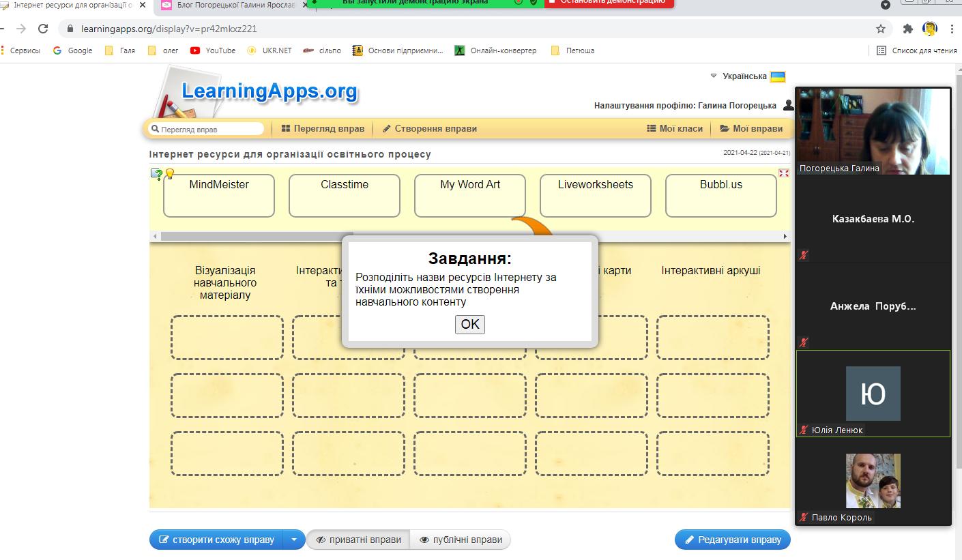Click the task help question icon
This screenshot has width=962, height=560.
tap(156, 175)
